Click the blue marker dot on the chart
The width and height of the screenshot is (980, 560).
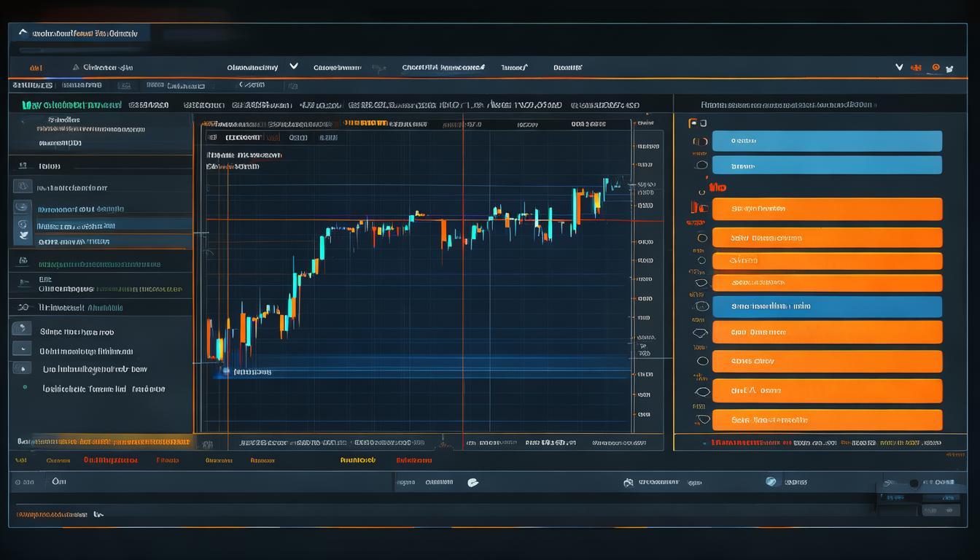tap(226, 371)
